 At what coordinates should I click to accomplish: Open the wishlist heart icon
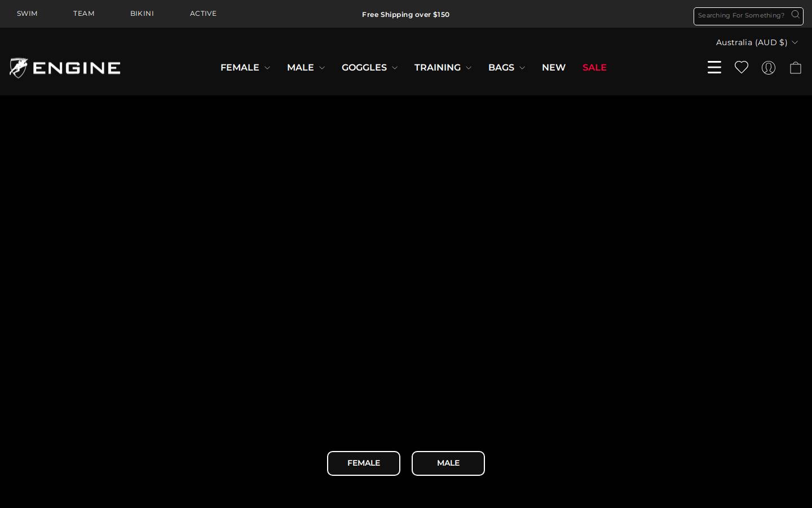point(742,67)
